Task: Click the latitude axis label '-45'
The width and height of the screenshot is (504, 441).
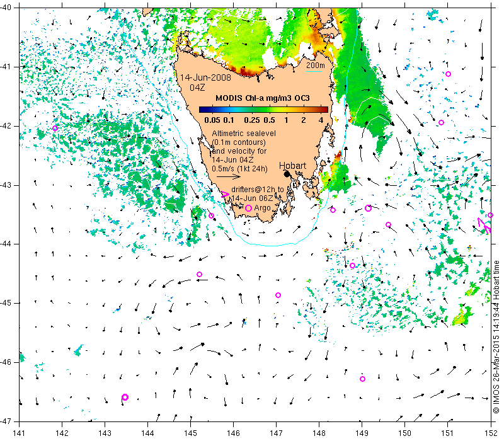Action: 5,303
